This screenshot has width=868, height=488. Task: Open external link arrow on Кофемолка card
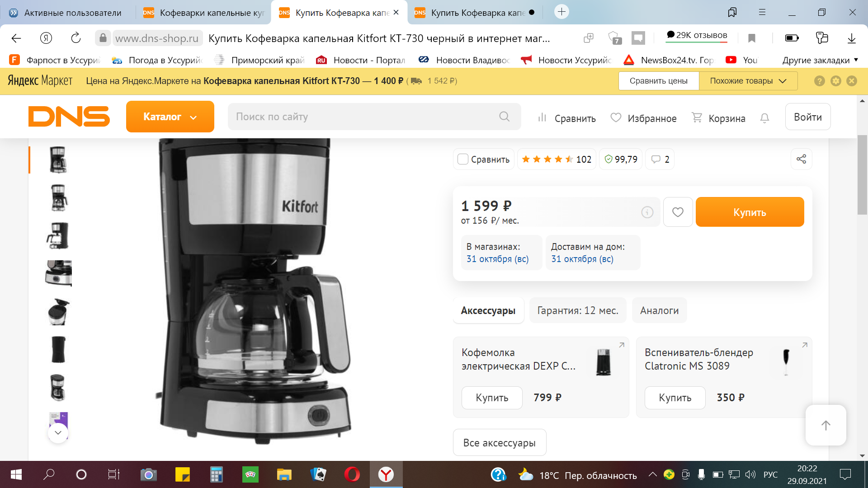(622, 345)
